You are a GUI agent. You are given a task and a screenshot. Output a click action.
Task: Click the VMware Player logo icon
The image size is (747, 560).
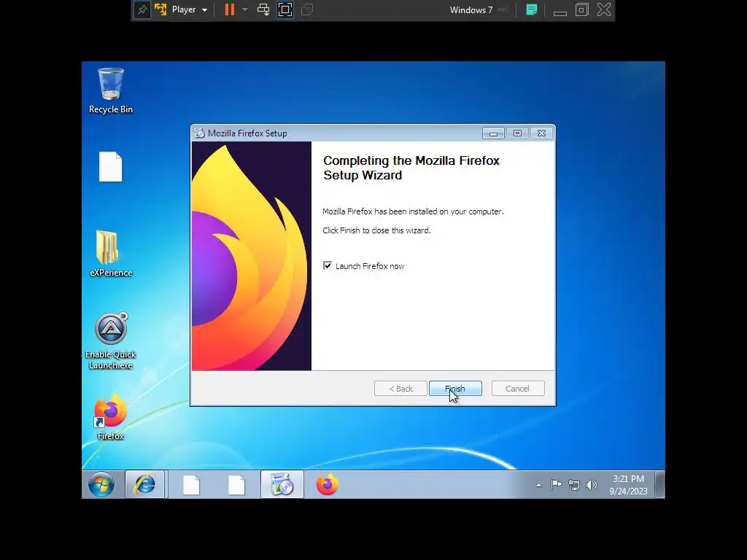[160, 9]
